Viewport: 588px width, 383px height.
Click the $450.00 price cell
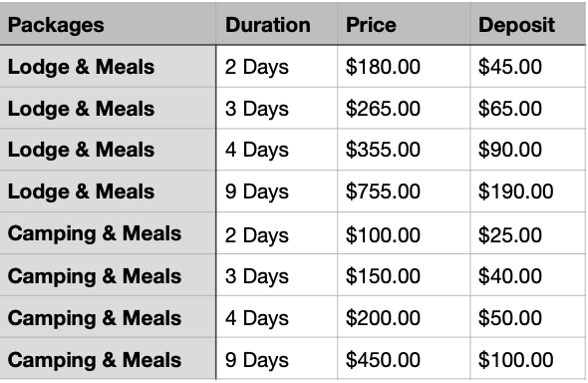click(x=404, y=359)
